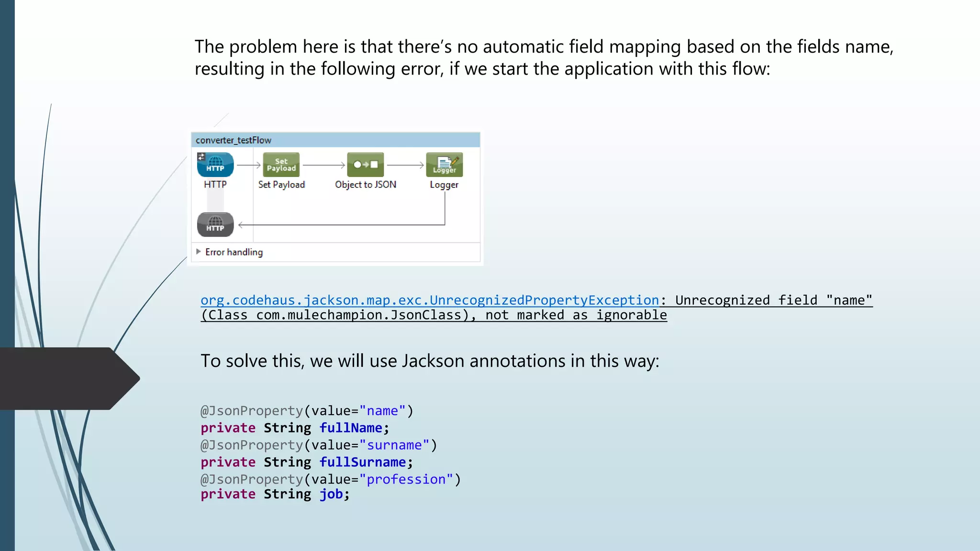Click the 'Logger' text label
The image size is (980, 551).
(x=444, y=185)
